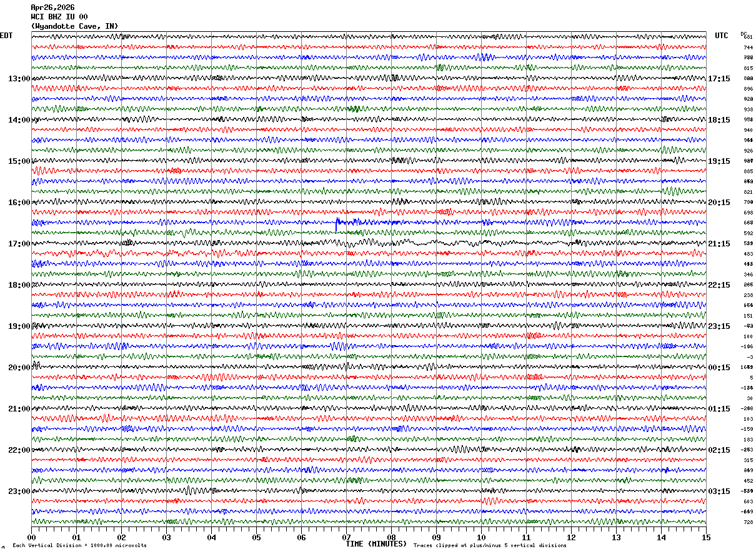Click the DC offset value 483
Image resolution: width=756 pixels, height=554 pixels.
(748, 254)
